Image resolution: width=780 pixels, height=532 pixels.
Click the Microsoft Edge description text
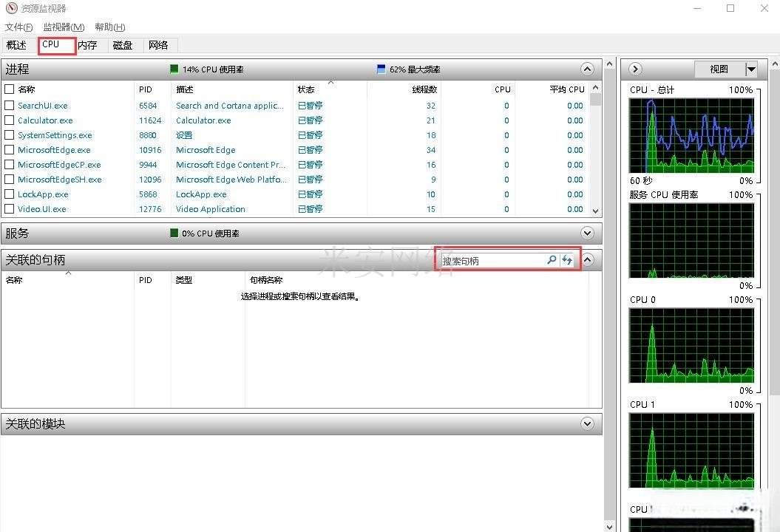[x=206, y=150]
